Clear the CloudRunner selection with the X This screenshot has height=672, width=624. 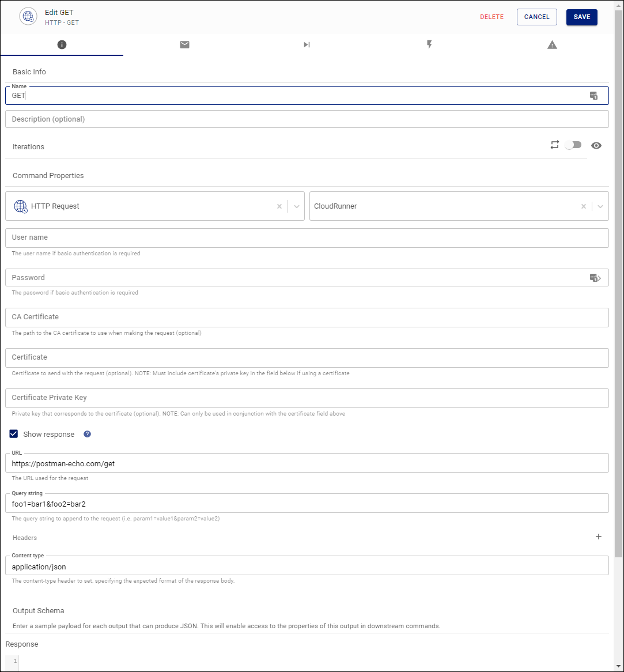(x=583, y=206)
